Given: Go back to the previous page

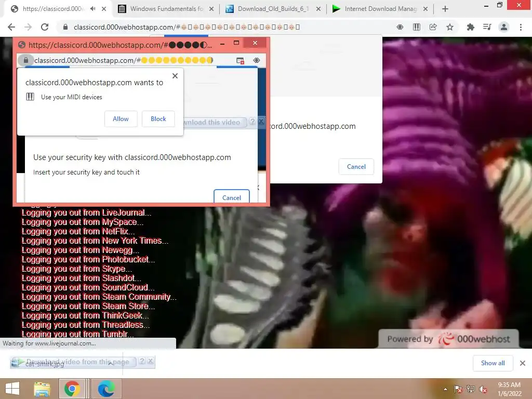Looking at the screenshot, I should [x=11, y=27].
